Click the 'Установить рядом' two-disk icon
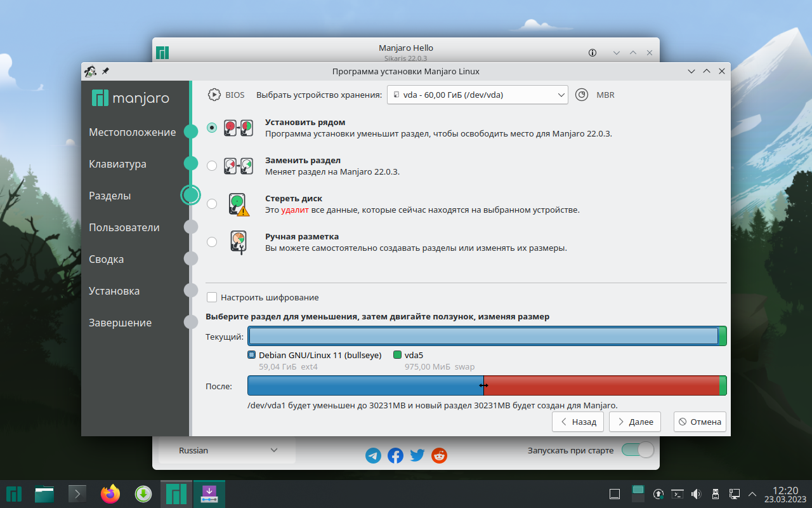This screenshot has height=508, width=812. 239,128
